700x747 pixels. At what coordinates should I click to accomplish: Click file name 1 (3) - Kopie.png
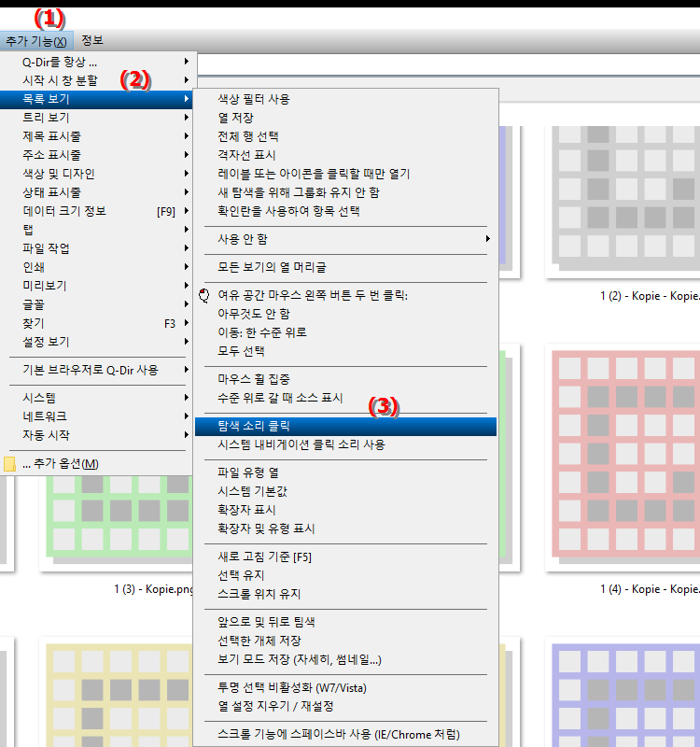point(154,589)
